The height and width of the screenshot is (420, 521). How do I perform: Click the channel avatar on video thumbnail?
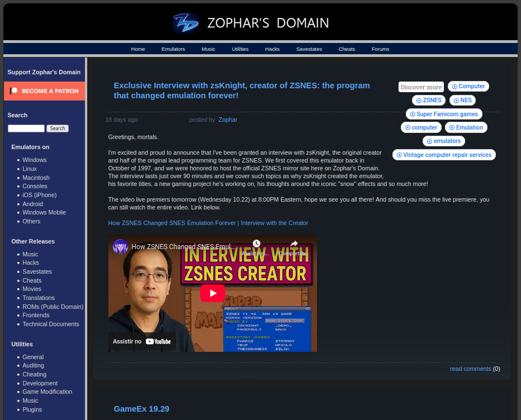point(120,247)
